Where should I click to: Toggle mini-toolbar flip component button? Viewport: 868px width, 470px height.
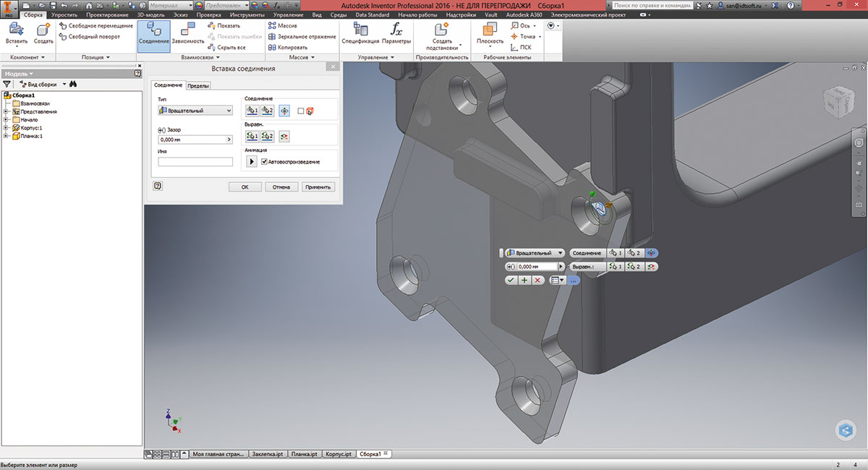click(652, 253)
